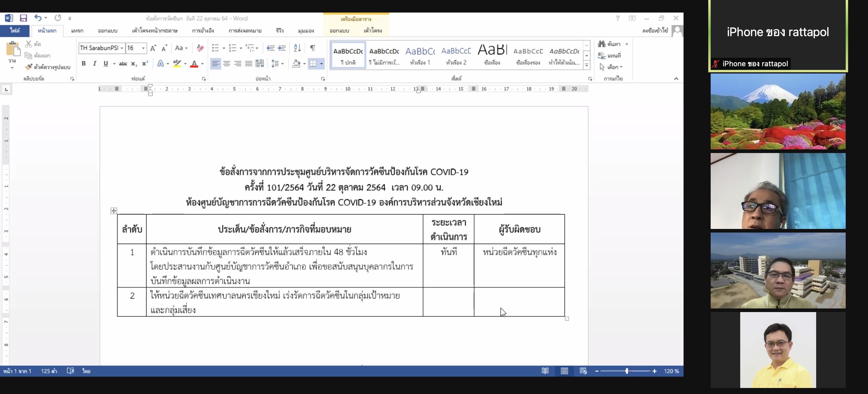This screenshot has height=394, width=868.
Task: Open the Select dropdown in Editing group
Action: pyautogui.click(x=611, y=67)
